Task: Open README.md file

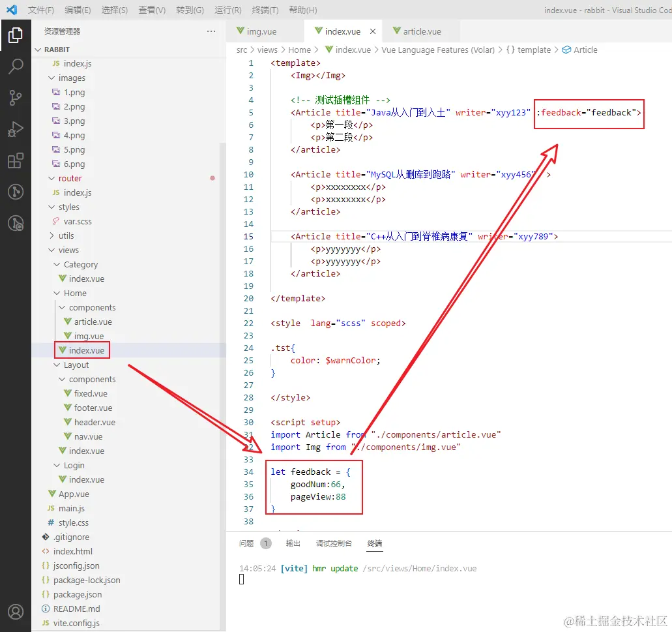Action: click(76, 609)
